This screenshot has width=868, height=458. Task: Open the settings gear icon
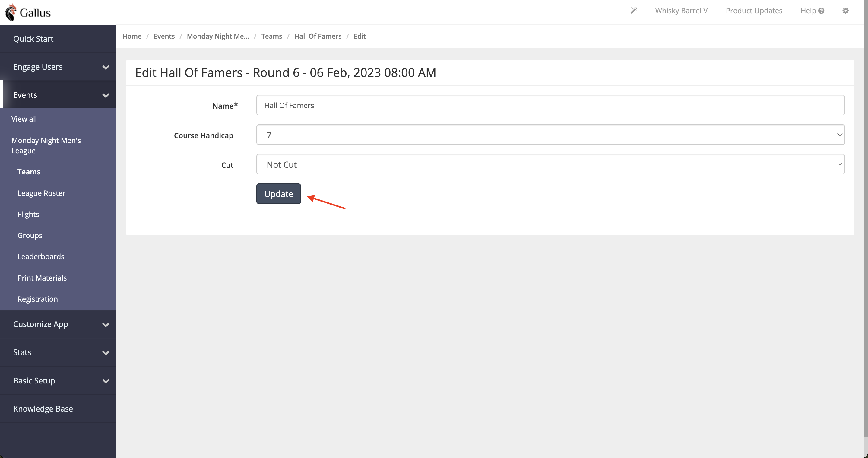[x=845, y=11]
